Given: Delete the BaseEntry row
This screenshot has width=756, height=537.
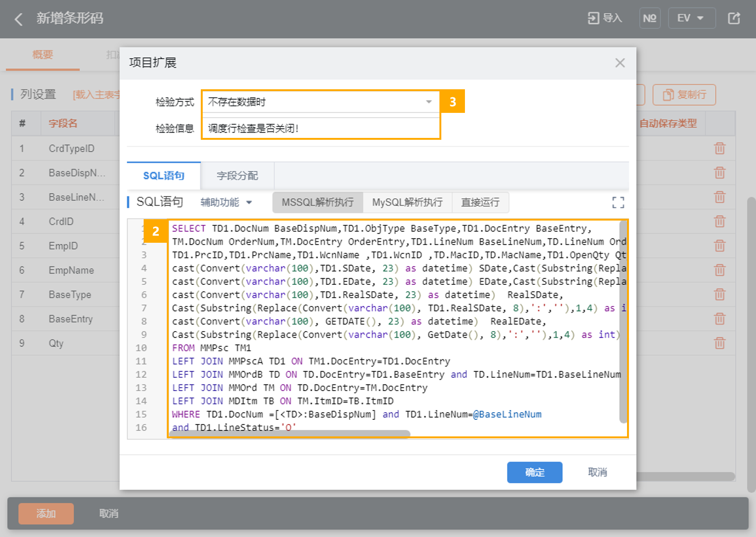Looking at the screenshot, I should [719, 319].
